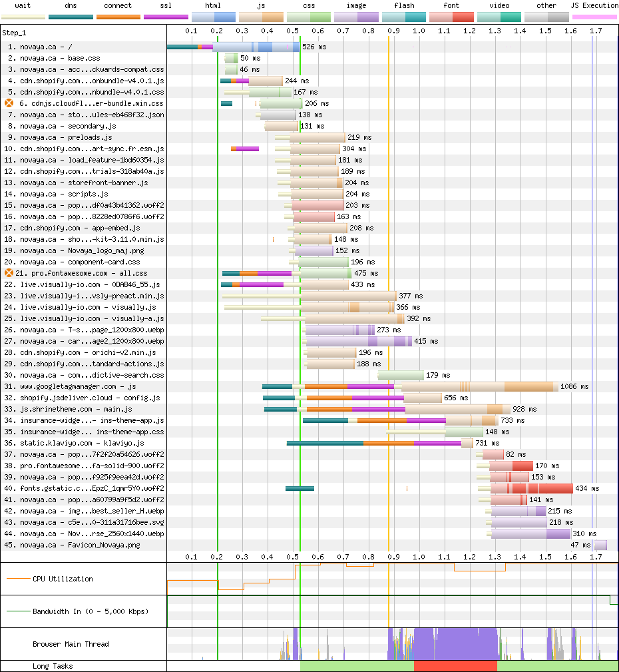This screenshot has height=672, width=619.
Task: Open the 'novaya.ca - base.css' request row
Action: click(54, 58)
